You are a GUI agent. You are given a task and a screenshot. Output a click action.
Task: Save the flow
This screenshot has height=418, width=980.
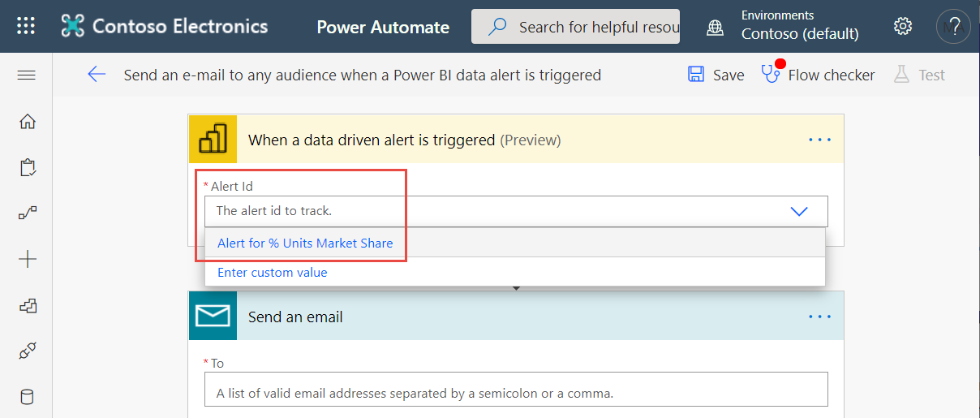[716, 75]
